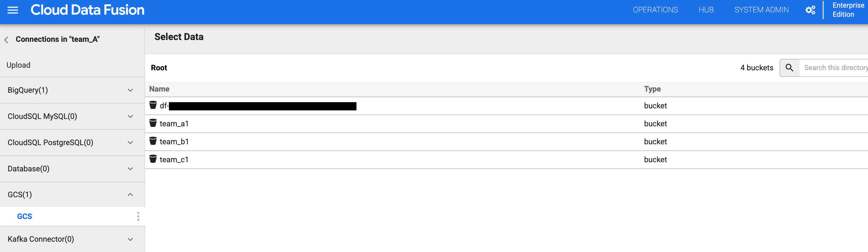This screenshot has height=252, width=868.
Task: Expand the CloudSQL PostgreSQL(0) section
Action: 130,143
